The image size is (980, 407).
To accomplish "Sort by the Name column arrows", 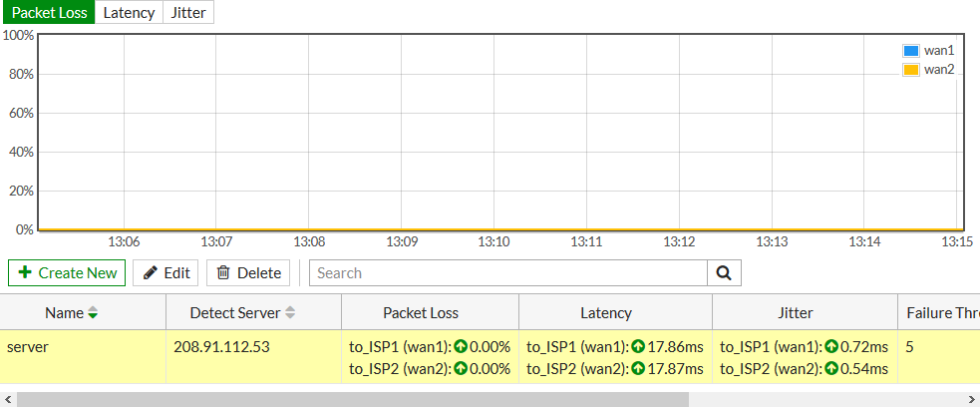I will [93, 313].
